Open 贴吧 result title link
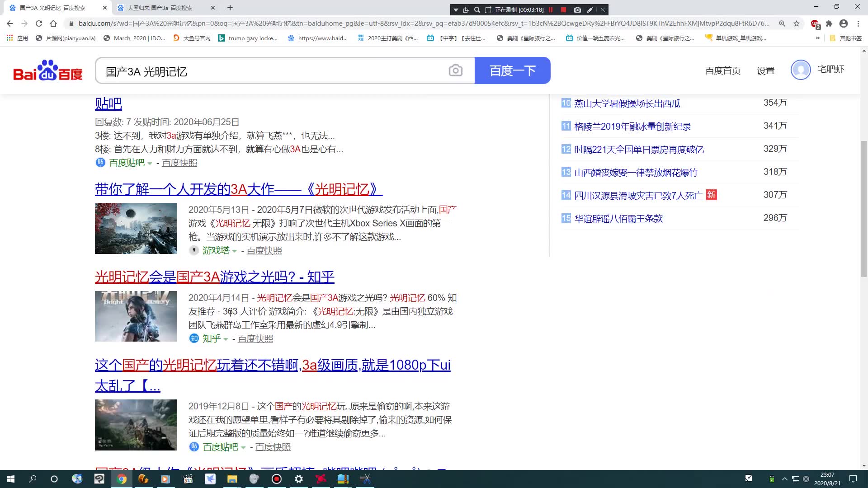The width and height of the screenshot is (868, 488). 108,103
